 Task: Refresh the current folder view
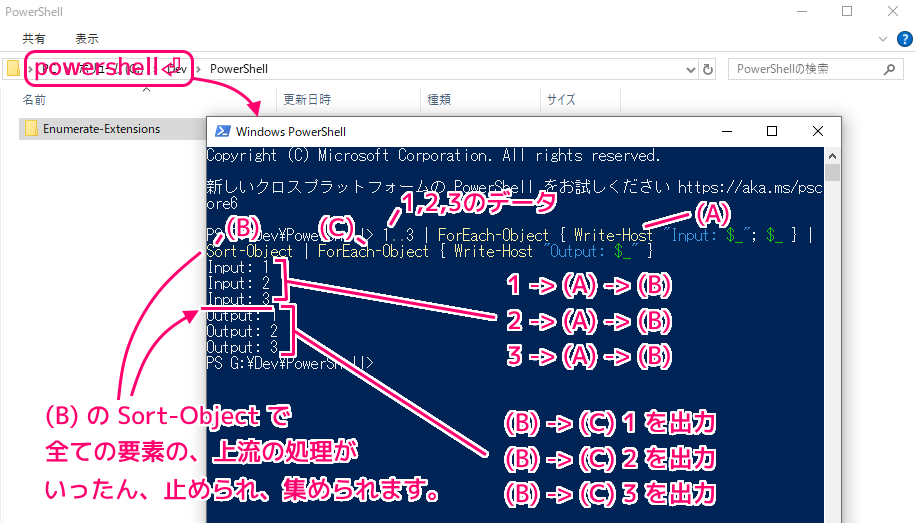click(709, 70)
